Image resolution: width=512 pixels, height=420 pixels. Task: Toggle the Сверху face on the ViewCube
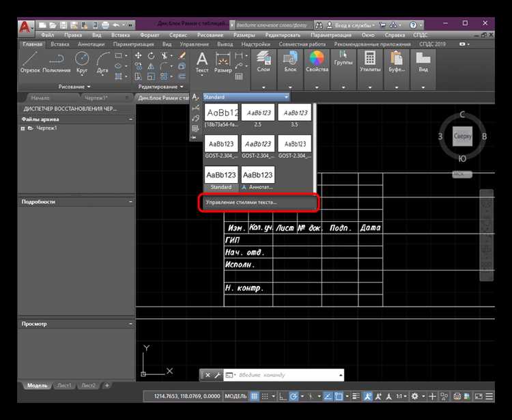(x=462, y=137)
